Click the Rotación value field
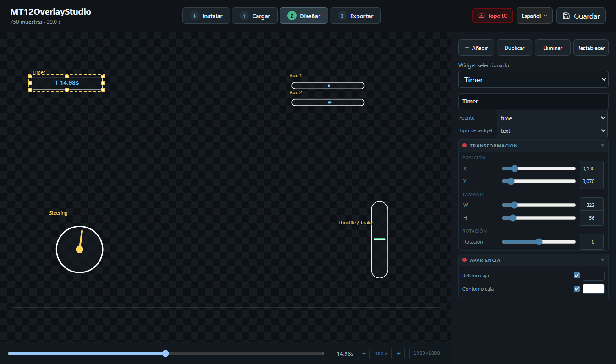The height and width of the screenshot is (364, 616). [x=592, y=242]
